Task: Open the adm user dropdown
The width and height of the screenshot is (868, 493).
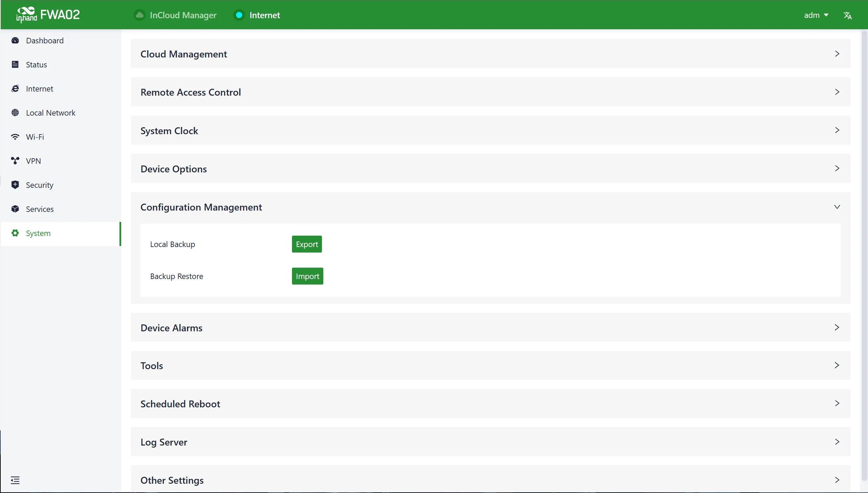Action: (816, 15)
